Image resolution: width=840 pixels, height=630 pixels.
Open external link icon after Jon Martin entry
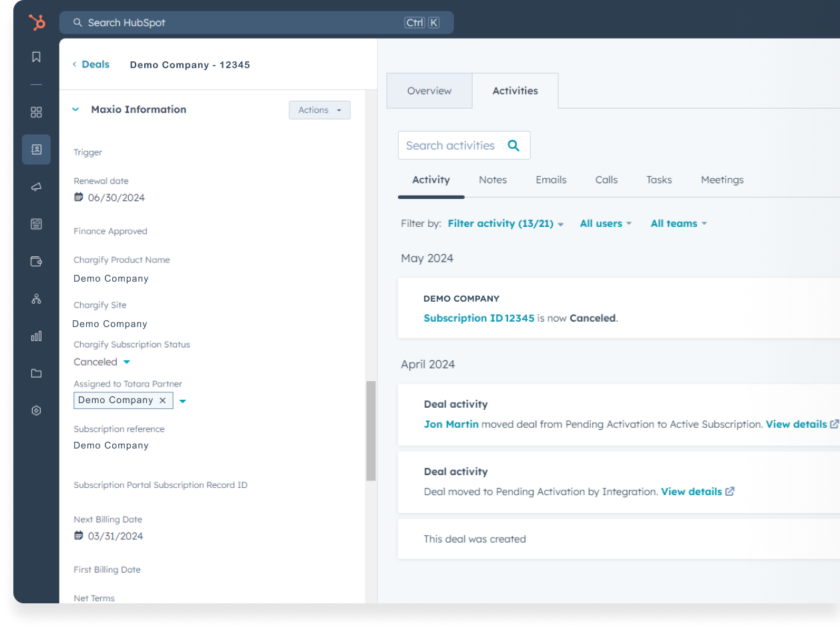click(x=834, y=424)
